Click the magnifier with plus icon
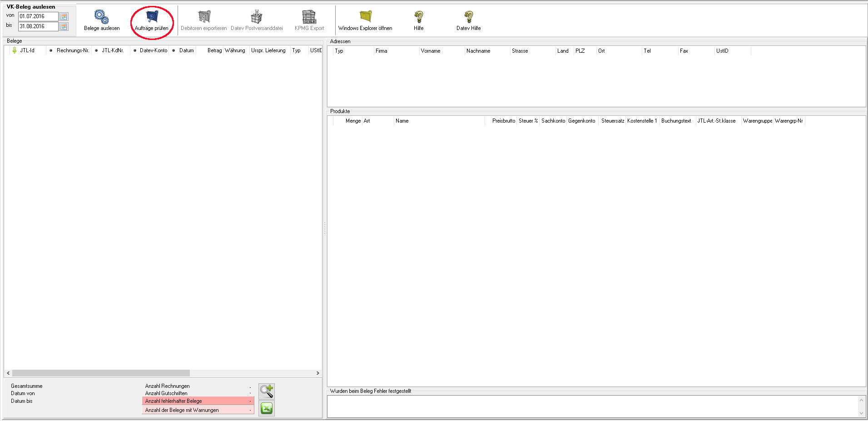 tap(267, 391)
